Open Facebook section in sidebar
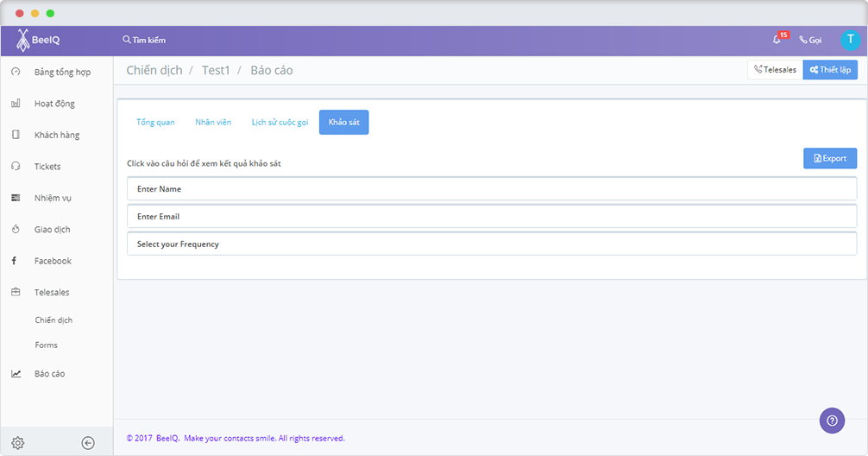 [53, 261]
